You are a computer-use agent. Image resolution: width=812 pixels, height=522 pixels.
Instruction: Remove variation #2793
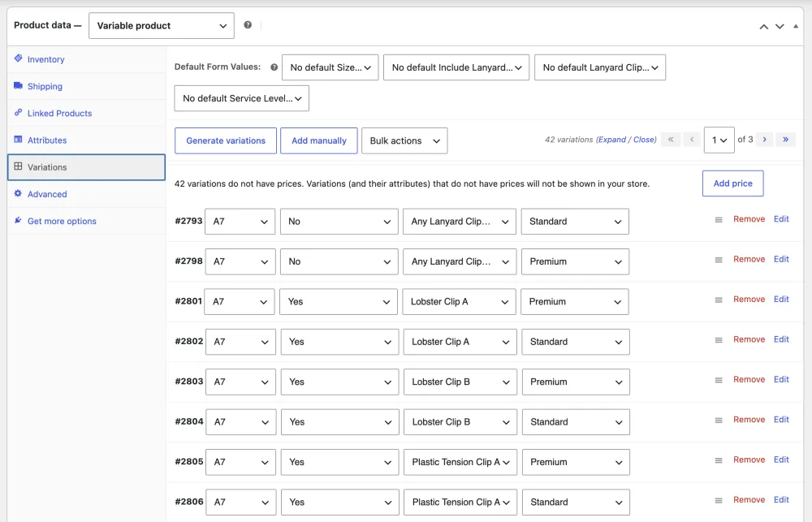[749, 219]
